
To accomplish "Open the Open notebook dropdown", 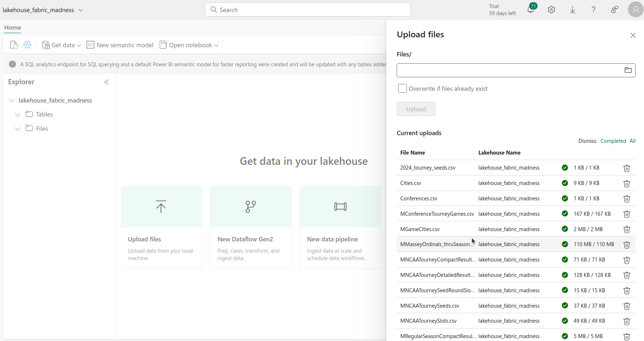I will point(189,45).
